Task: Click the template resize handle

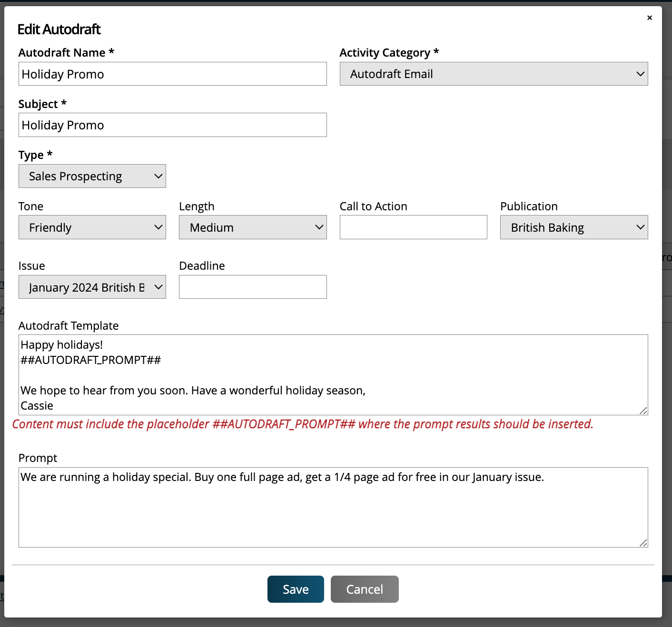Action: tap(644, 410)
